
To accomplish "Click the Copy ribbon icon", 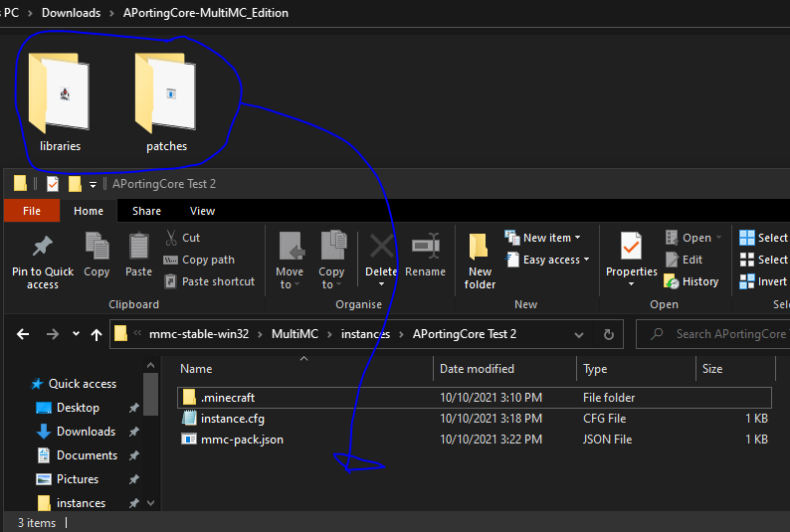I will (97, 247).
